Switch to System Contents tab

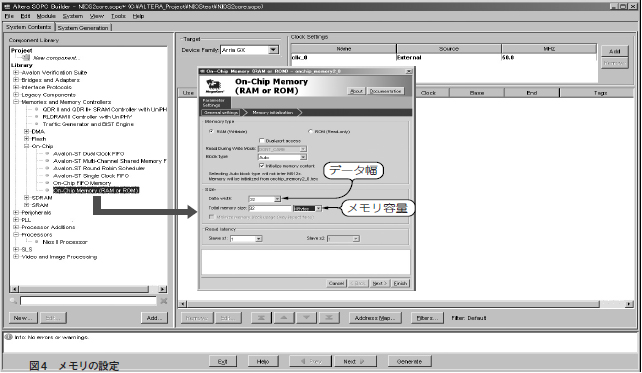29,27
